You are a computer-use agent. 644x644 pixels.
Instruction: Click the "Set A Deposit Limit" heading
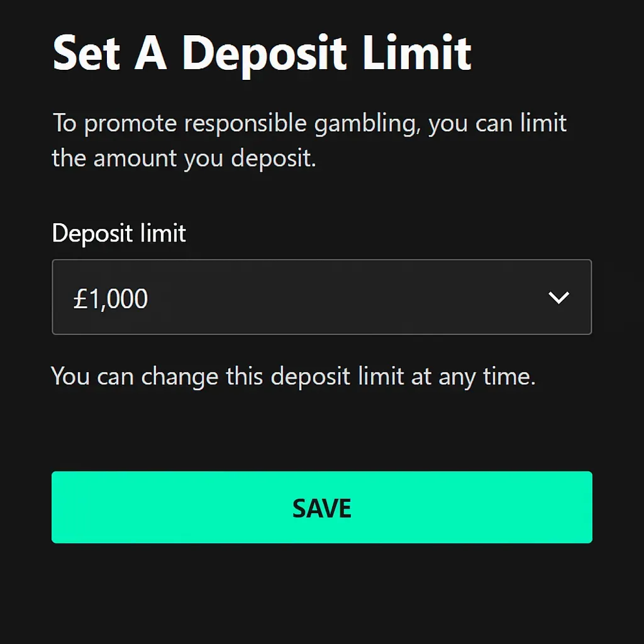click(x=262, y=54)
